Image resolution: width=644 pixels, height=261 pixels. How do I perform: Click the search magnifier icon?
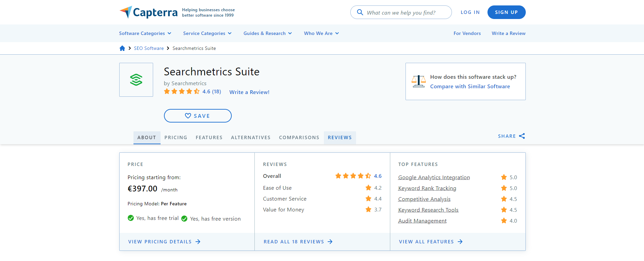[360, 12]
